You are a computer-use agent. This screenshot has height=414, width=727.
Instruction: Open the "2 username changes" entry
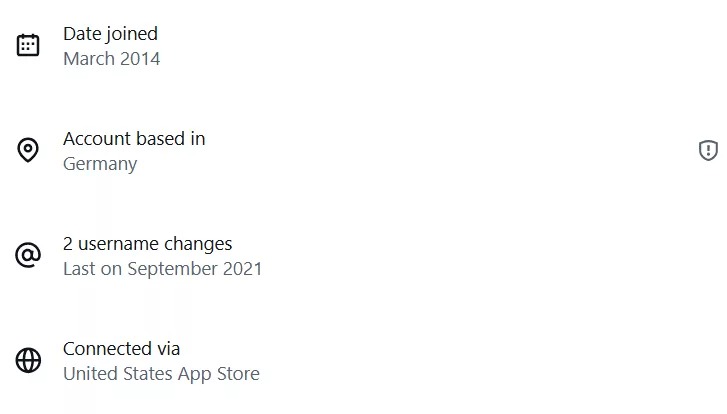click(147, 243)
